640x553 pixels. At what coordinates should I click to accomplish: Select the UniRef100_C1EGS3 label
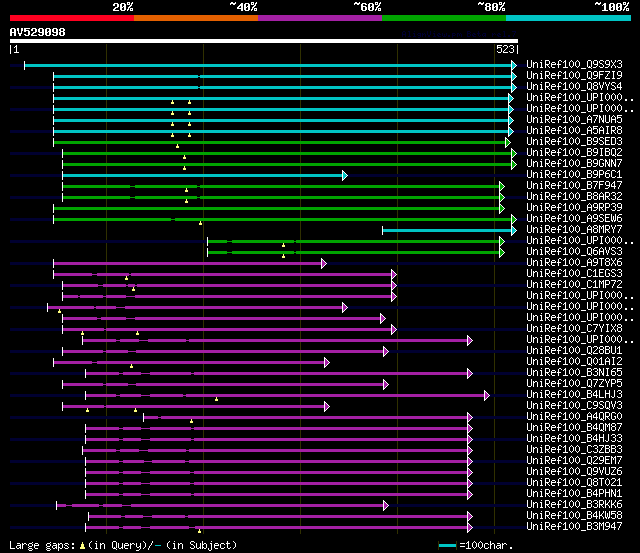point(574,273)
